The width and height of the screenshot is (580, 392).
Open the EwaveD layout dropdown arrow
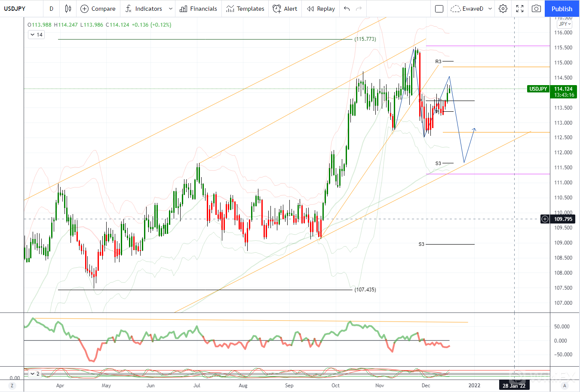(490, 9)
